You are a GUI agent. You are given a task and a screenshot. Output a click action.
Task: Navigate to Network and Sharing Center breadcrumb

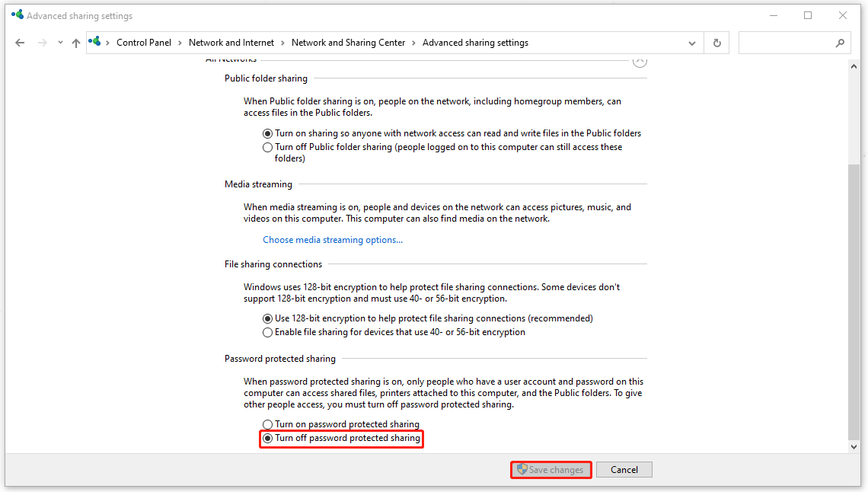348,43
